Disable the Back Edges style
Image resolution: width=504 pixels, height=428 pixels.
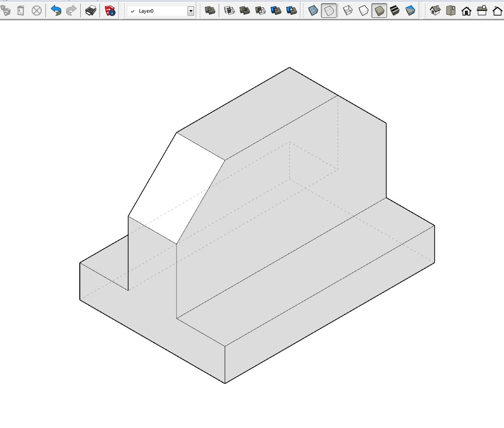(x=329, y=11)
